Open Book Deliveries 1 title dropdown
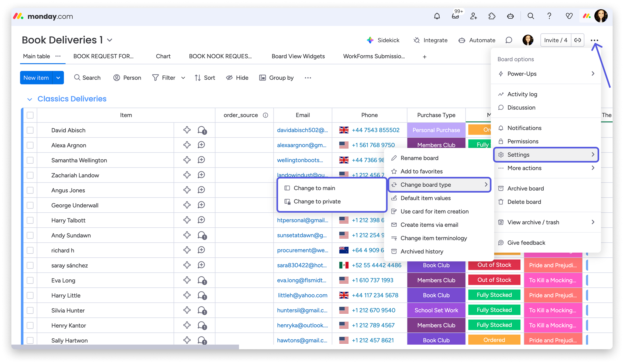 tap(110, 40)
